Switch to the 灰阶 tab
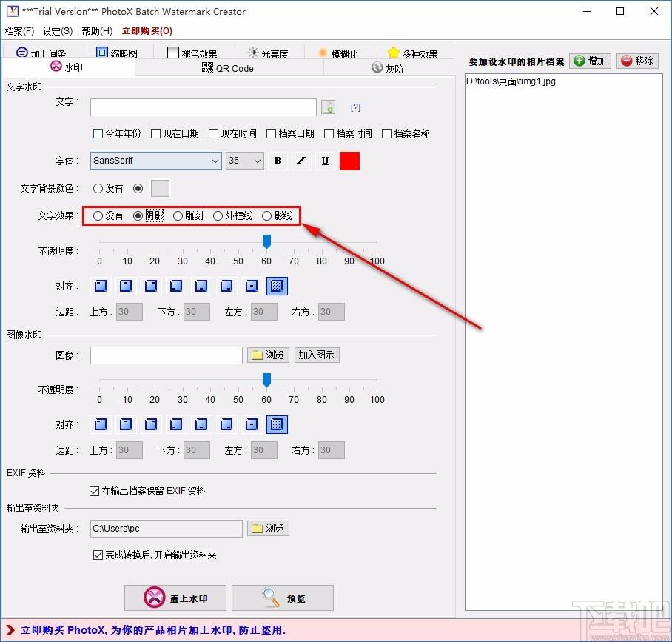This screenshot has width=672, height=642. pos(389,68)
